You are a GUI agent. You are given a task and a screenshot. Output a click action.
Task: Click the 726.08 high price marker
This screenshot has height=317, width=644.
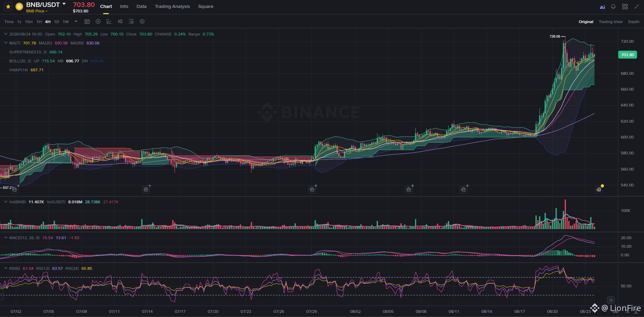pos(555,36)
